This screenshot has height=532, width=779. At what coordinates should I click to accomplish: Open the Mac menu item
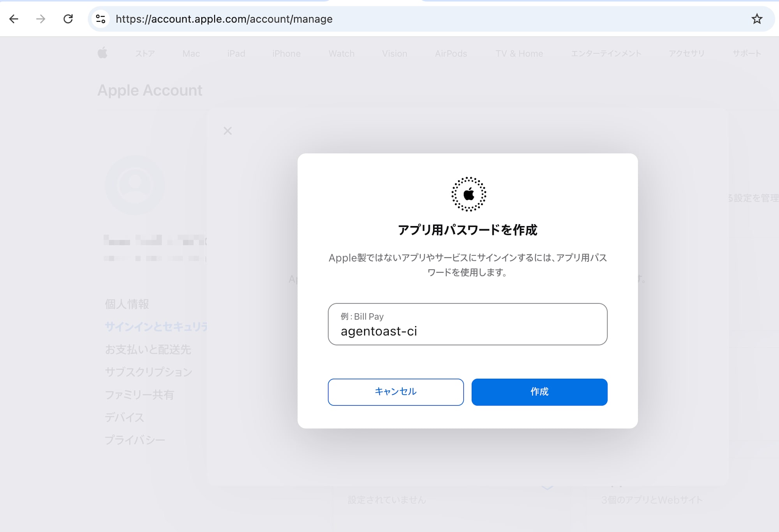pyautogui.click(x=191, y=54)
